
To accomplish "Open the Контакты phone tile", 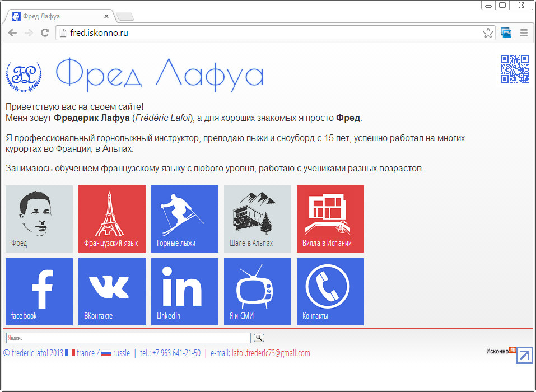I will (x=330, y=292).
